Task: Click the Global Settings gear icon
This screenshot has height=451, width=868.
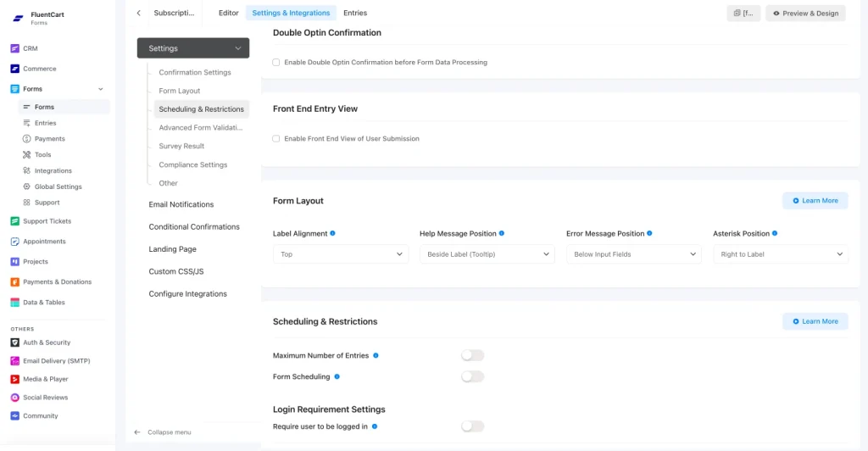Action: click(x=26, y=187)
